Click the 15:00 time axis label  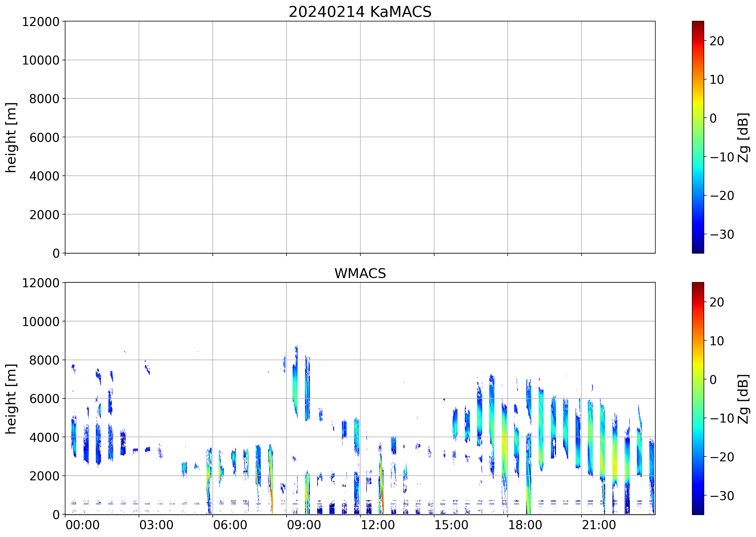(x=451, y=525)
